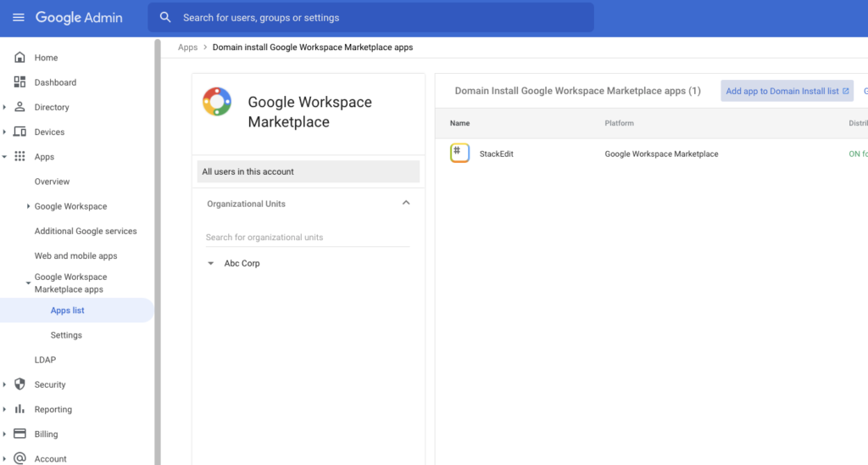
Task: Collapse the Organizational Units panel chevron
Action: click(x=406, y=203)
